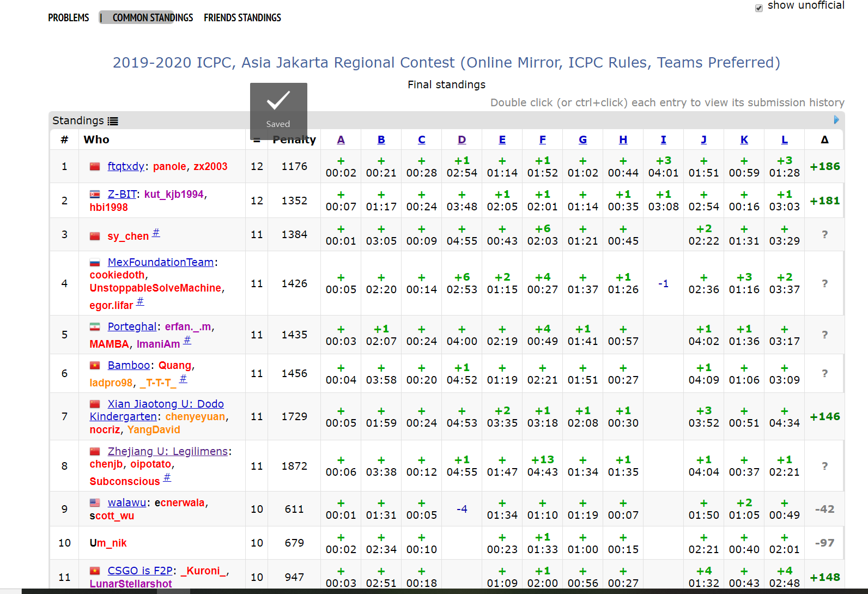The width and height of the screenshot is (868, 594).
Task: Click the contest title link
Action: (446, 63)
